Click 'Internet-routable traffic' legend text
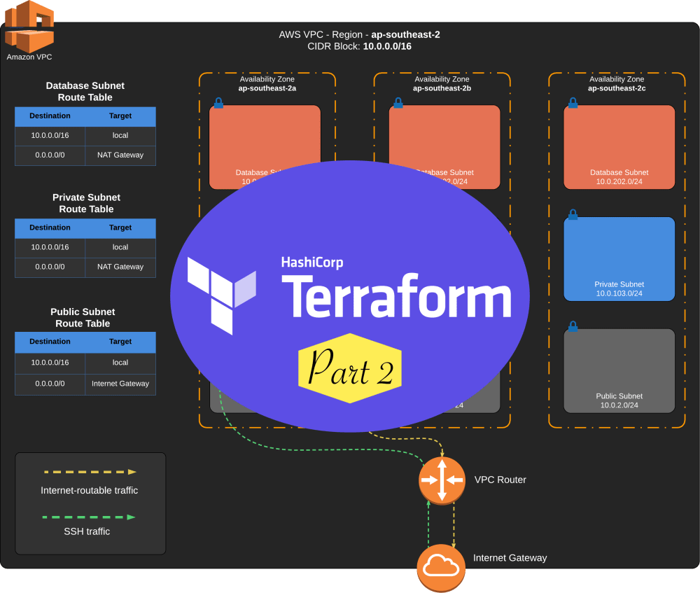The height and width of the screenshot is (593, 700). coord(90,490)
